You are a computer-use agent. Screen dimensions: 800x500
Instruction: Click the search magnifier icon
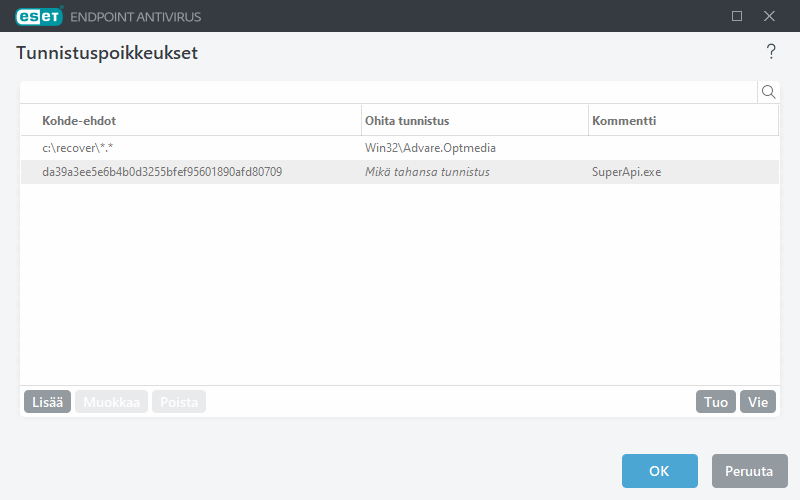click(769, 92)
